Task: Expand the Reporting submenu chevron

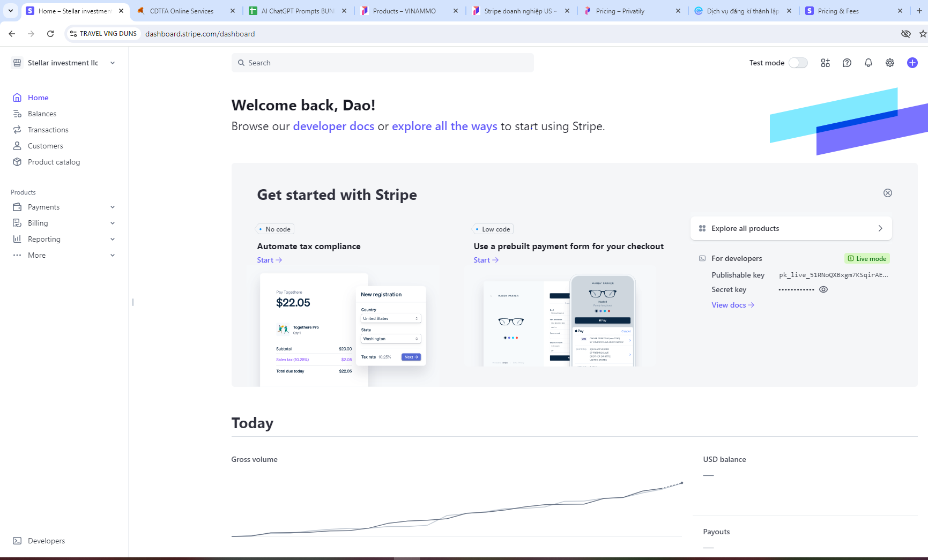Action: pos(113,239)
